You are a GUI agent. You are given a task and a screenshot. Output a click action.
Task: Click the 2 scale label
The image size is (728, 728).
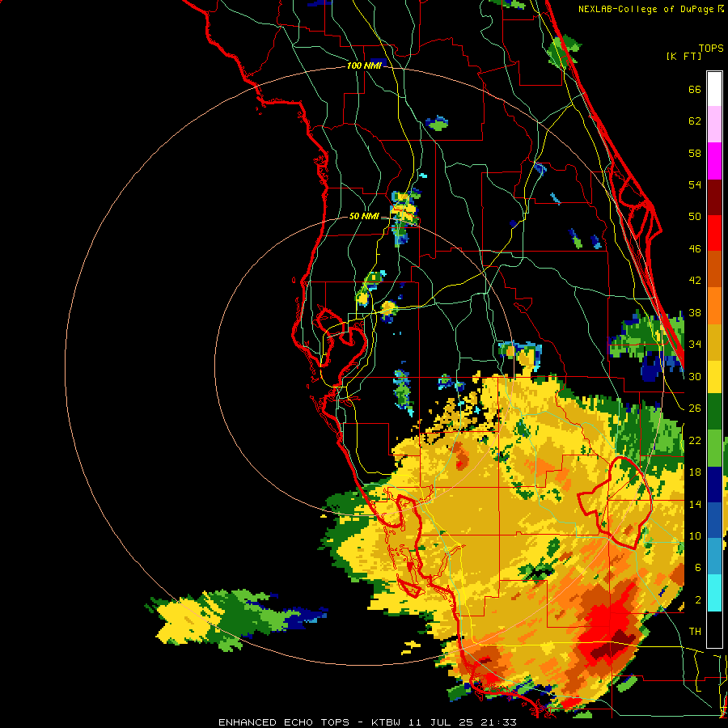click(698, 600)
